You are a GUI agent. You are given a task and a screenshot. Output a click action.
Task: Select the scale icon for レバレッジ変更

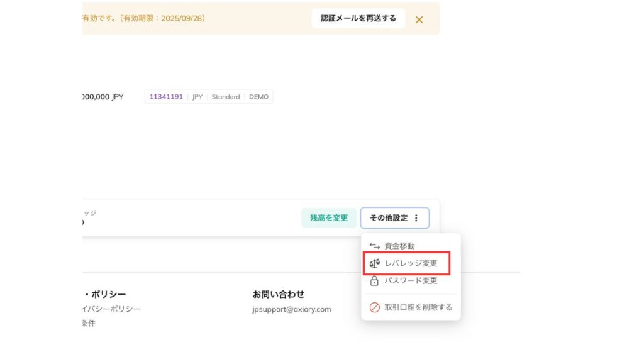coord(374,263)
